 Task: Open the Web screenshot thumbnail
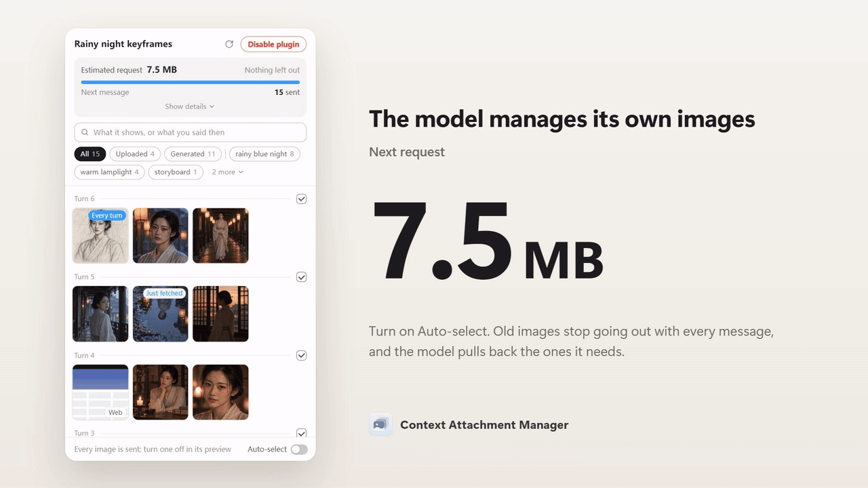point(100,392)
